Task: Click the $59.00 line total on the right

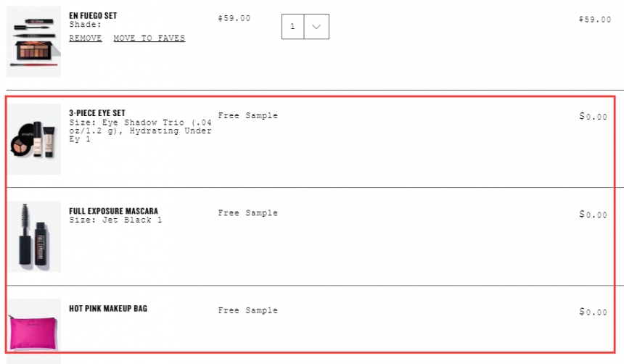Action: 595,20
